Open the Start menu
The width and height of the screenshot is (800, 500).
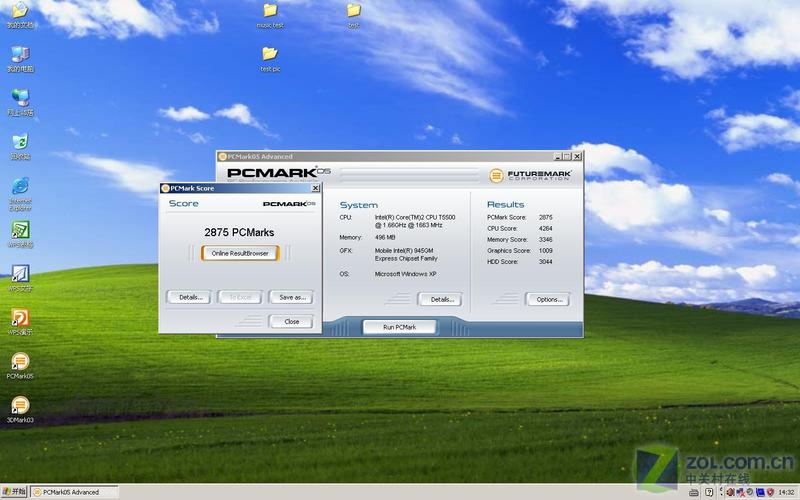(14, 492)
